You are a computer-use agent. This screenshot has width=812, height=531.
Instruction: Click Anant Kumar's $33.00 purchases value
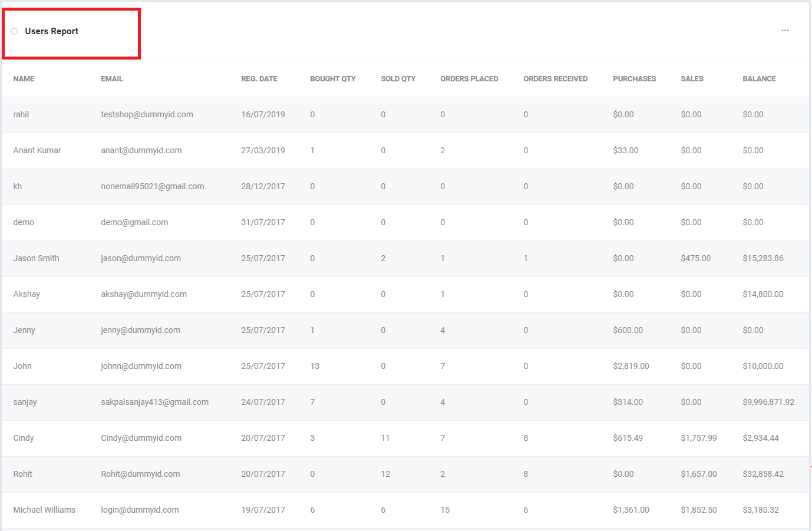coord(626,151)
